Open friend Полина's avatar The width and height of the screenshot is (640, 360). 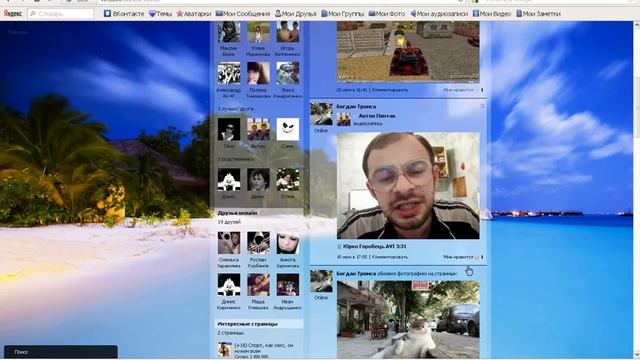(258, 73)
